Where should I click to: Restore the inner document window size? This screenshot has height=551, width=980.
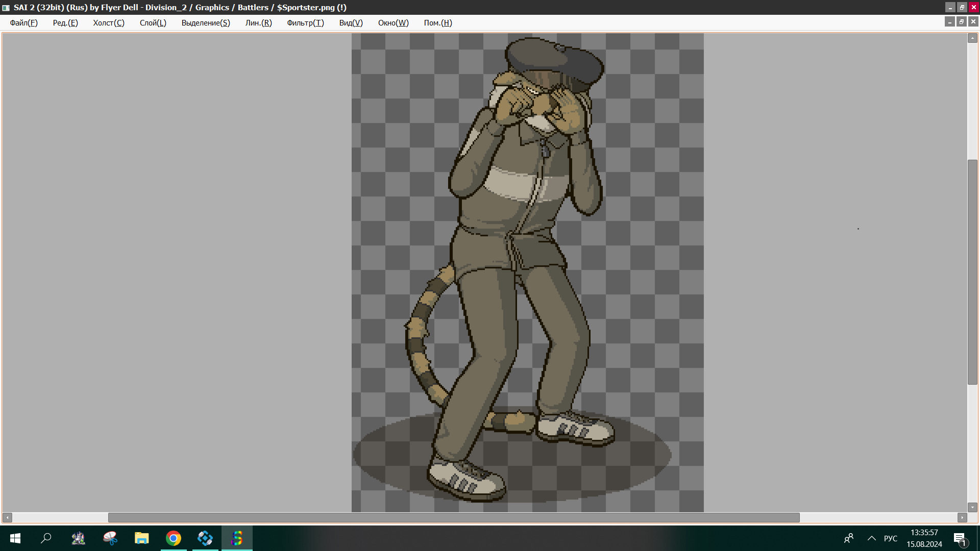[961, 21]
